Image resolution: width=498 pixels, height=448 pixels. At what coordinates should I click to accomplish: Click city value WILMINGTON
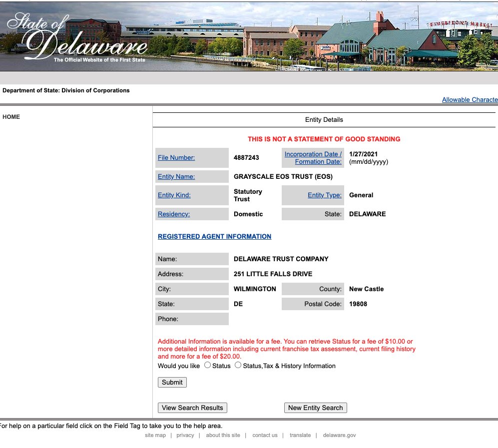click(x=255, y=289)
